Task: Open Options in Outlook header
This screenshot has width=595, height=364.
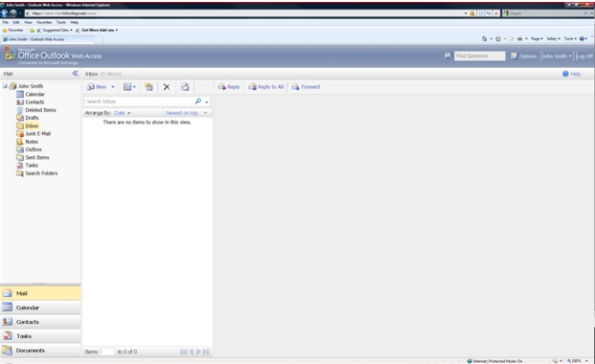Action: pos(524,56)
